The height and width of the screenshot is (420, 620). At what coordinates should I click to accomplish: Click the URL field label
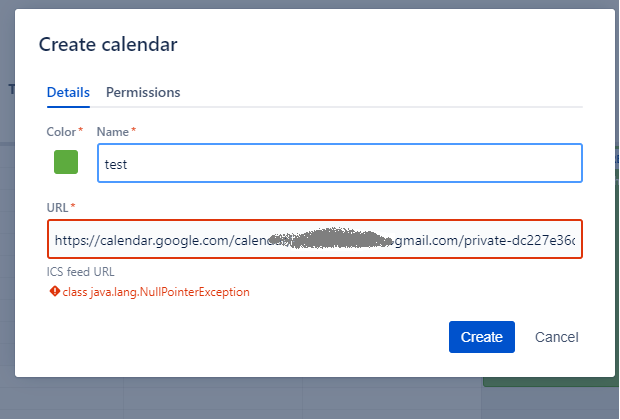point(57,208)
